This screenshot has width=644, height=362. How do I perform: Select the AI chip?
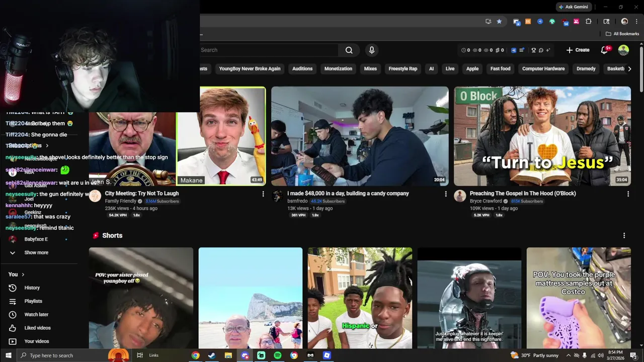pyautogui.click(x=431, y=68)
